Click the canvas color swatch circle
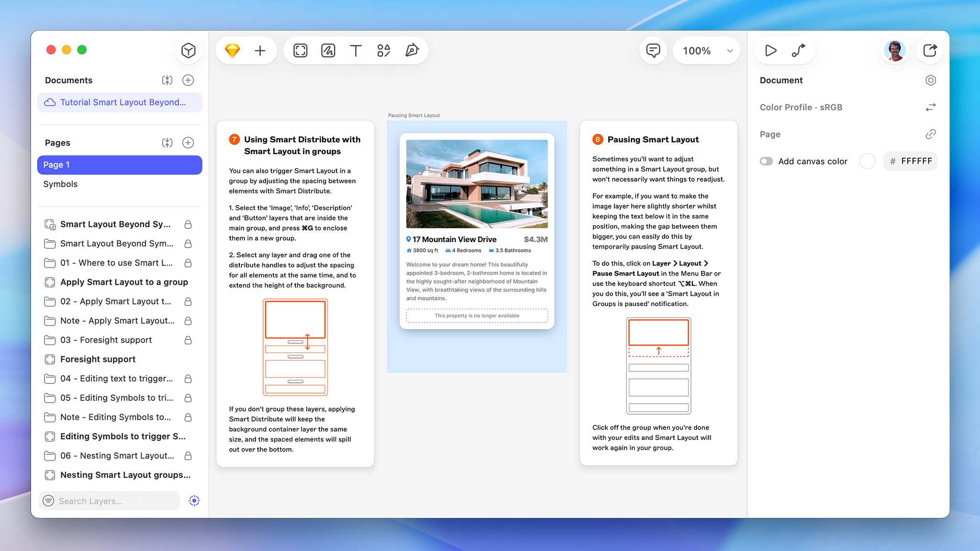 point(867,161)
